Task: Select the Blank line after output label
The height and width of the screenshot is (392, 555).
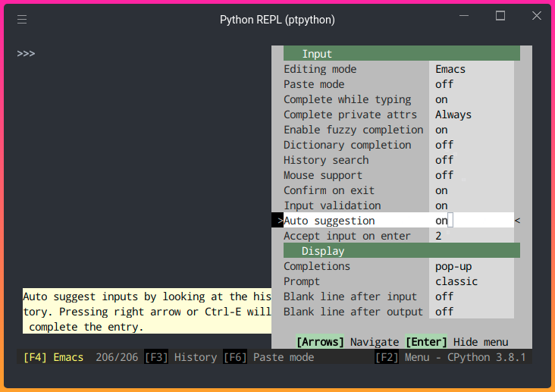Action: (x=353, y=312)
